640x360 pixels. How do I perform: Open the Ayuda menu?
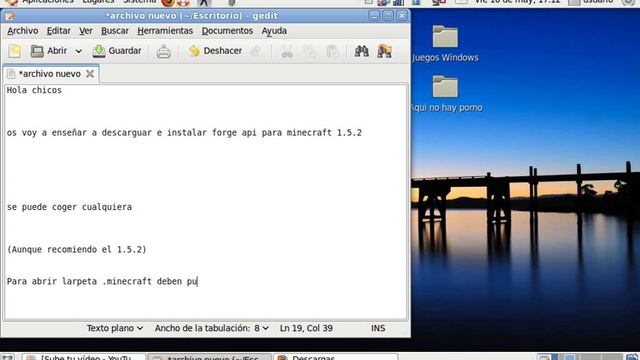(x=274, y=31)
